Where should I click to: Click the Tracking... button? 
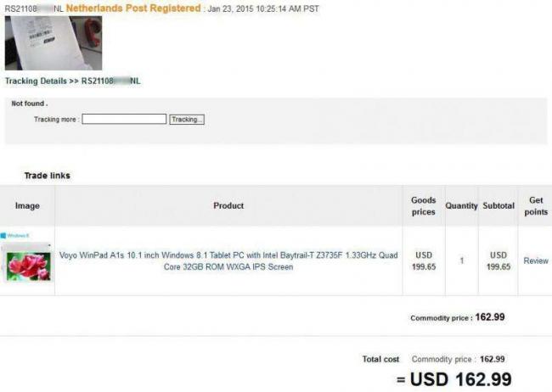pyautogui.click(x=187, y=120)
